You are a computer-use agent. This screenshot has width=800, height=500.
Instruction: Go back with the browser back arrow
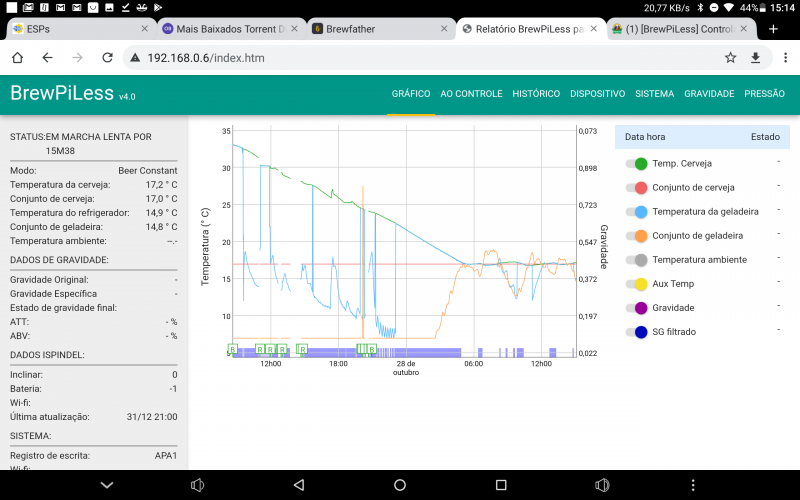tap(47, 58)
